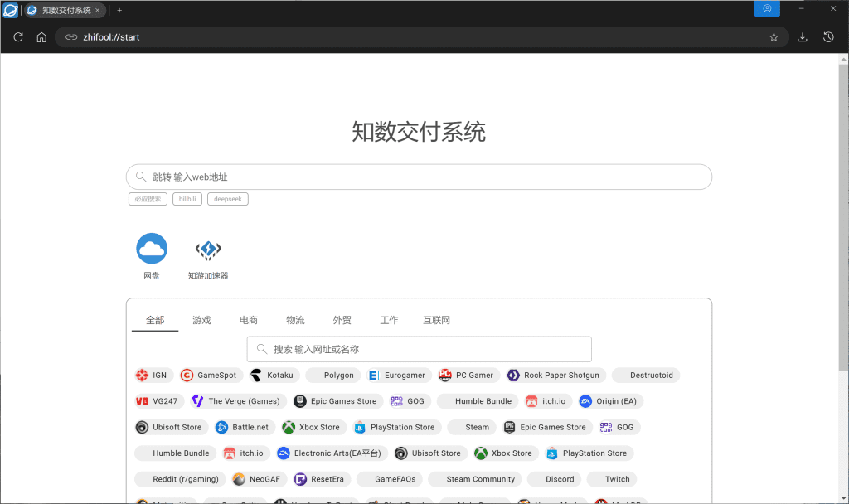Click the blue user account icon
849x504 pixels.
[x=767, y=8]
